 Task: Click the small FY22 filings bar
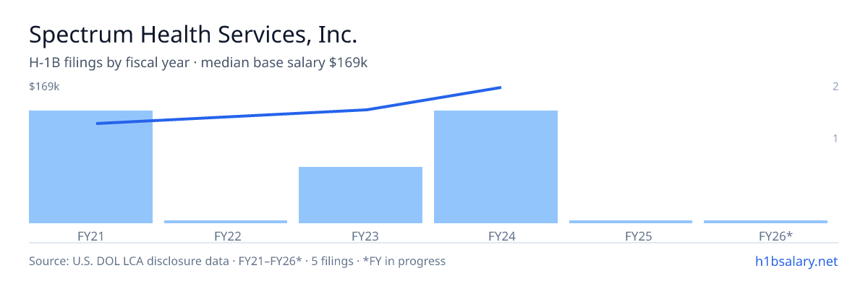coord(226,222)
